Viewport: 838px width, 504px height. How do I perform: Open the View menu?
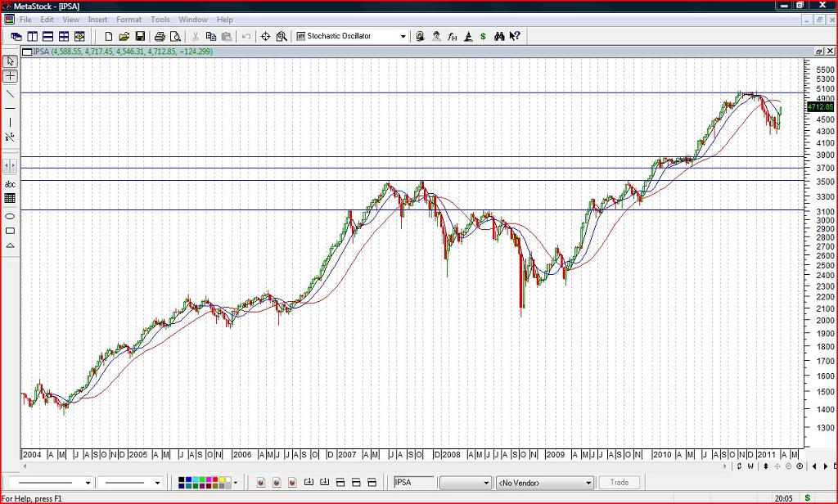coord(71,20)
